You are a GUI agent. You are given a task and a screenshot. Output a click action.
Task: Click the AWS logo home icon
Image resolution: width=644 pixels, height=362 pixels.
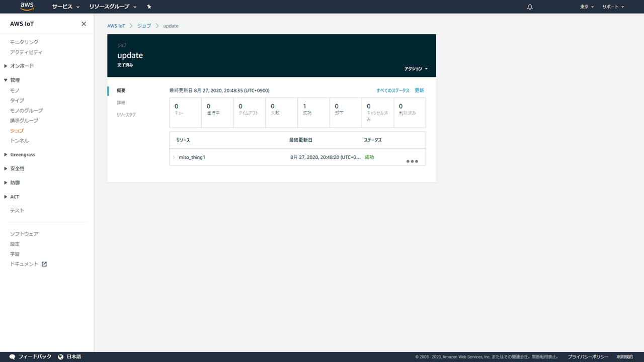click(27, 7)
